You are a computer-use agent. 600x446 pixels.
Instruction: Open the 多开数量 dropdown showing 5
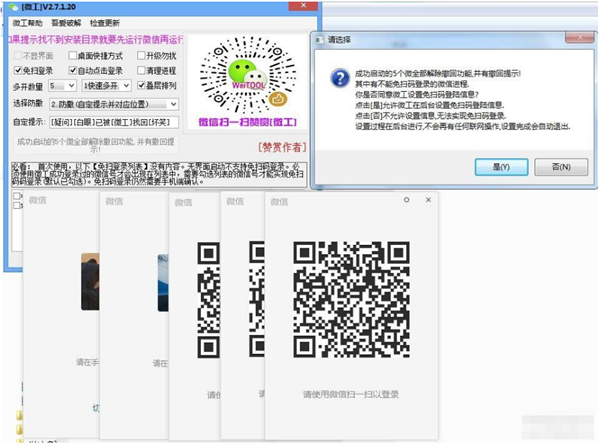tap(62, 86)
